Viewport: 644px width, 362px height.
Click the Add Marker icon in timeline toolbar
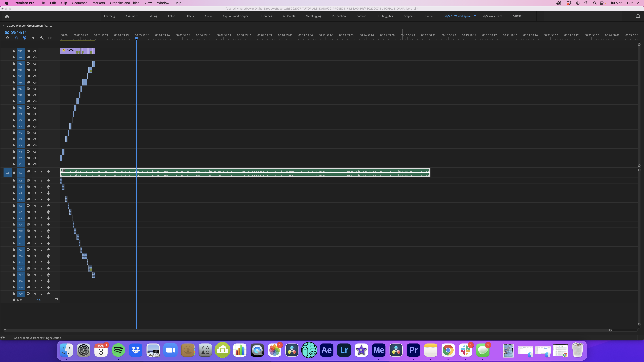tap(33, 38)
